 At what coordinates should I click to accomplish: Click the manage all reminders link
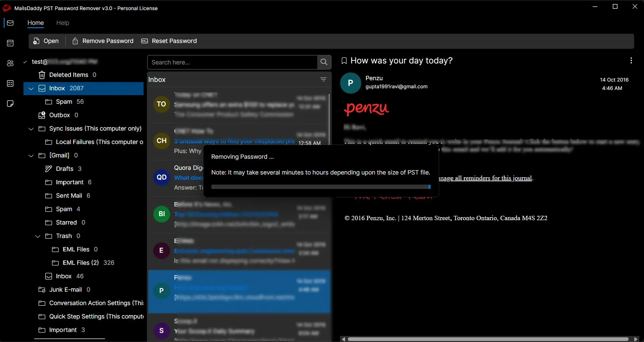tap(486, 178)
